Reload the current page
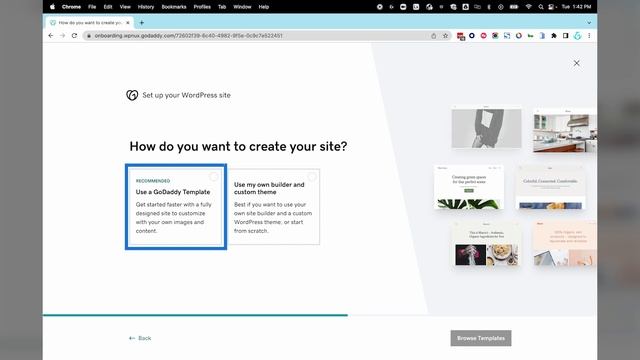Viewport: 640px width, 360px height. coord(74,36)
